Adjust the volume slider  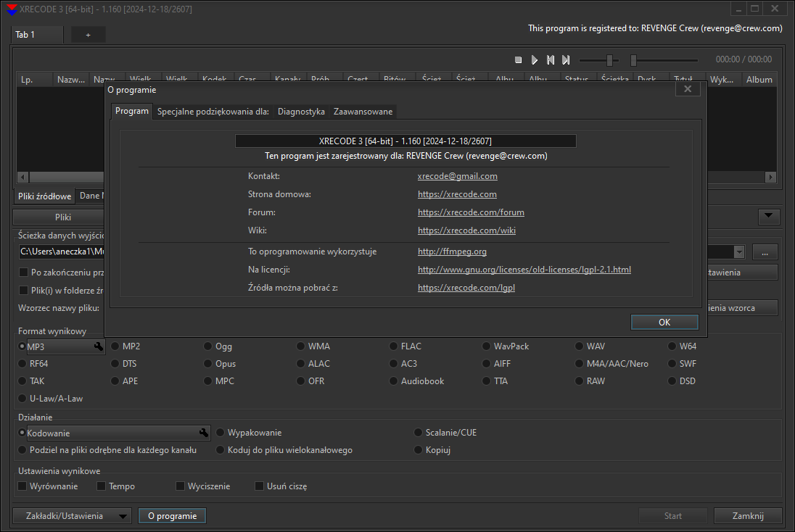(598, 60)
